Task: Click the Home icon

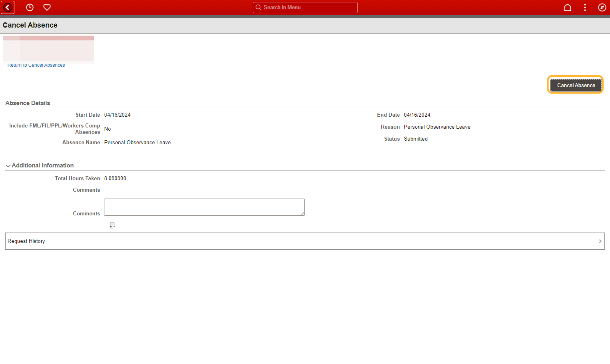Action: click(x=567, y=7)
